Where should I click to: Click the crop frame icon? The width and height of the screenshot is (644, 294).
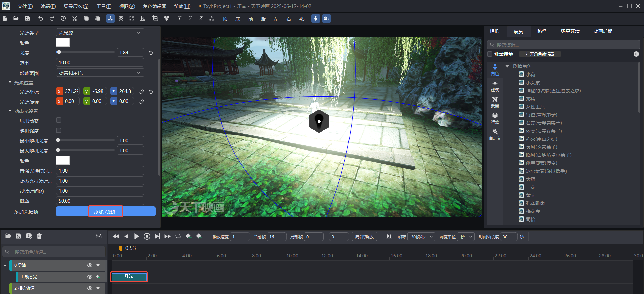click(155, 19)
